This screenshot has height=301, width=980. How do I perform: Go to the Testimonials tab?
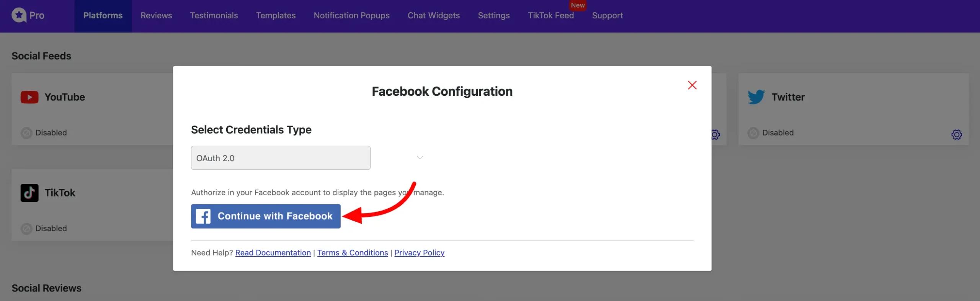(214, 16)
